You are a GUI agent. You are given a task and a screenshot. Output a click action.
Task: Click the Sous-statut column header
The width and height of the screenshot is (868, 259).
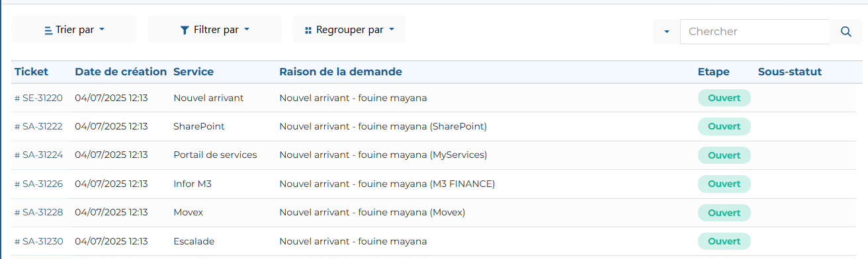pyautogui.click(x=790, y=71)
